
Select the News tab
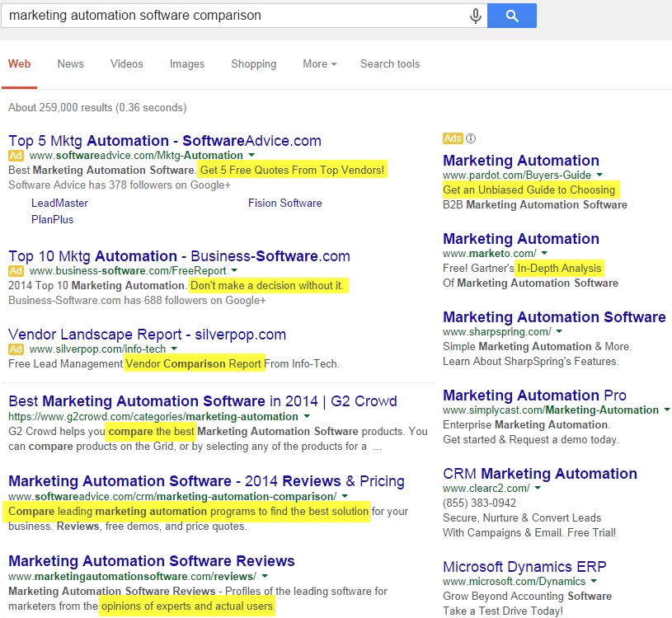point(70,63)
